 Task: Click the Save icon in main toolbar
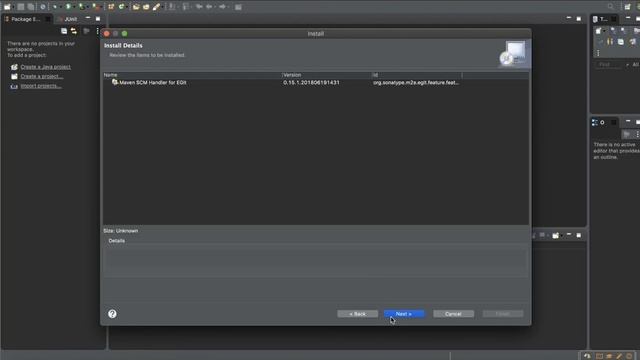point(20,7)
